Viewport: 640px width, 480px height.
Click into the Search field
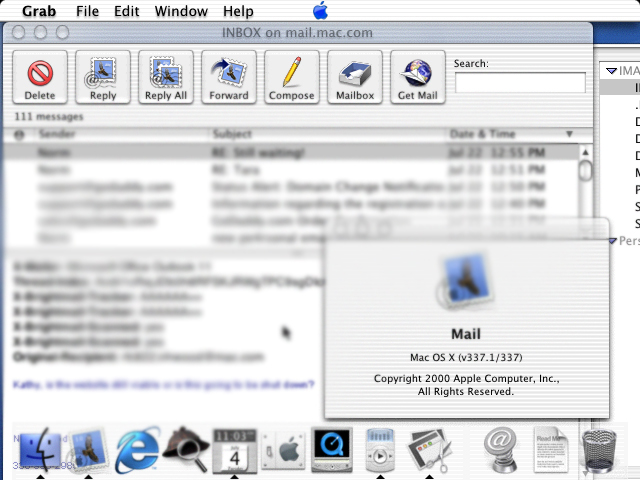(520, 83)
